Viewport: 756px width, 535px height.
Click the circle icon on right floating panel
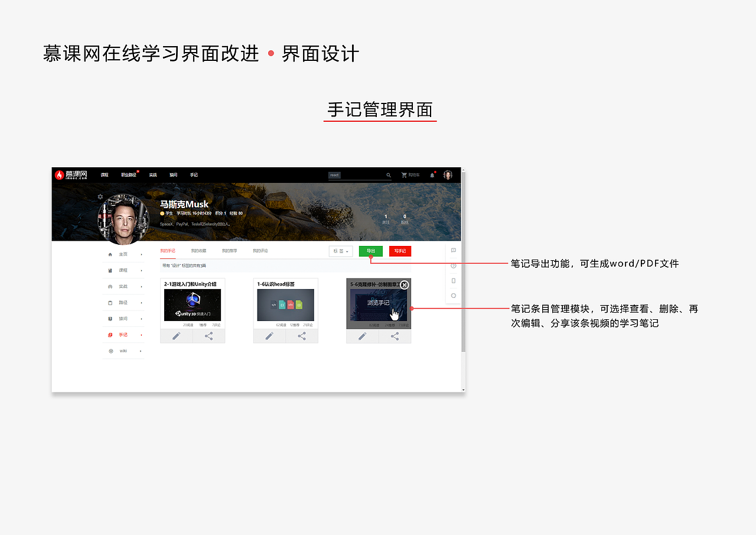pos(454,296)
